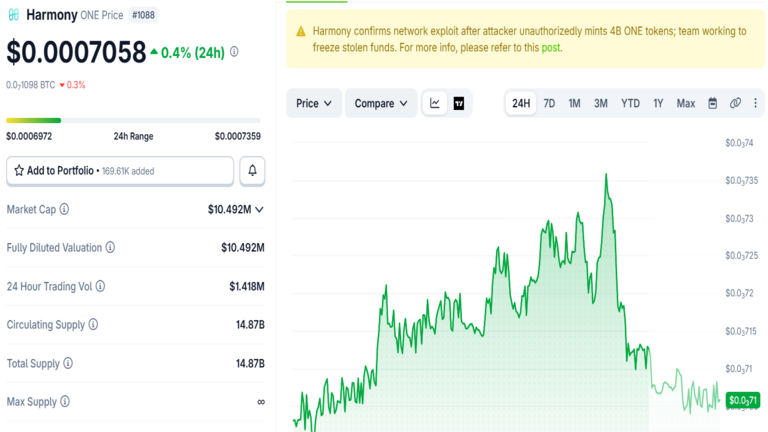Select the 3M time range tab
Viewport: 768px width, 432px height.
click(x=601, y=103)
